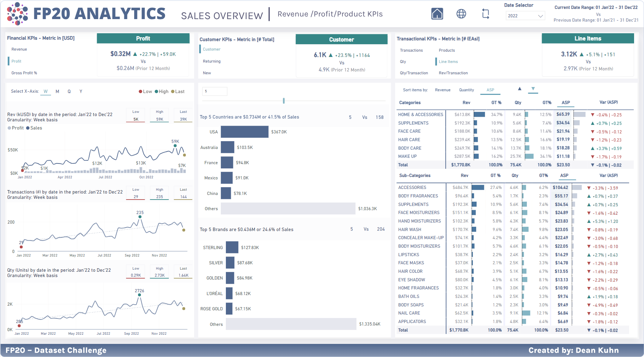Screen dimensions: 644x357
Task: Click the Sales blue legend marker
Action: pos(28,128)
